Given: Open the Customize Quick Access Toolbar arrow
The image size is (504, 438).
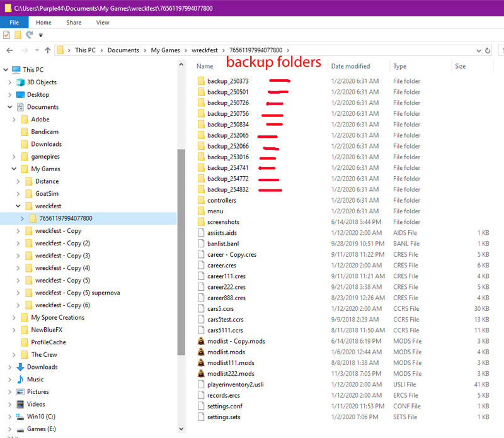Looking at the screenshot, I should [x=41, y=35].
